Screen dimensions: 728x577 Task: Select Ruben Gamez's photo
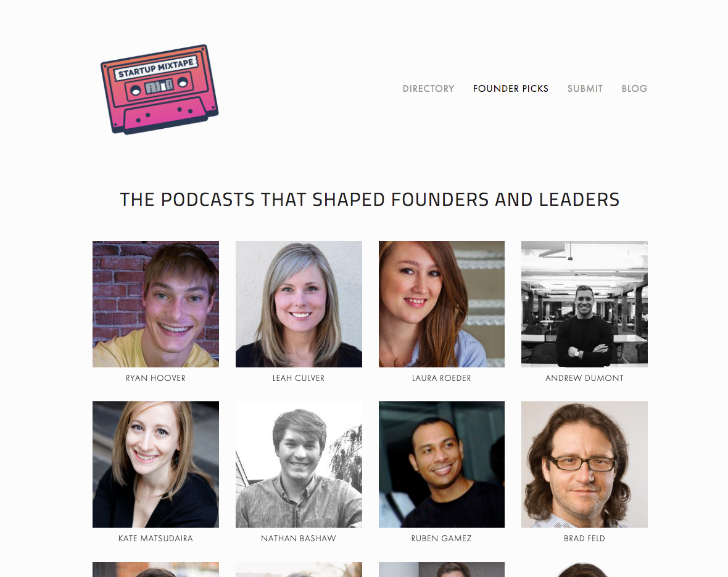click(442, 464)
